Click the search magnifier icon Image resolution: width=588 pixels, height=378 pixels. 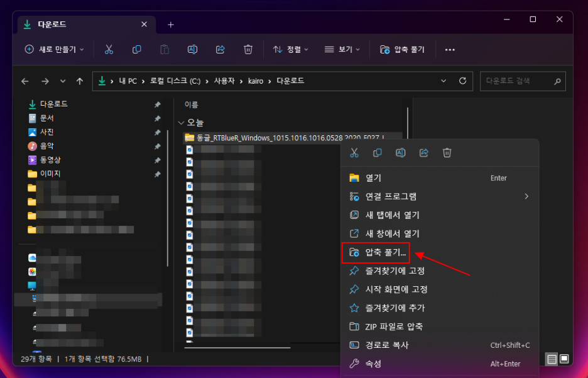tap(557, 81)
